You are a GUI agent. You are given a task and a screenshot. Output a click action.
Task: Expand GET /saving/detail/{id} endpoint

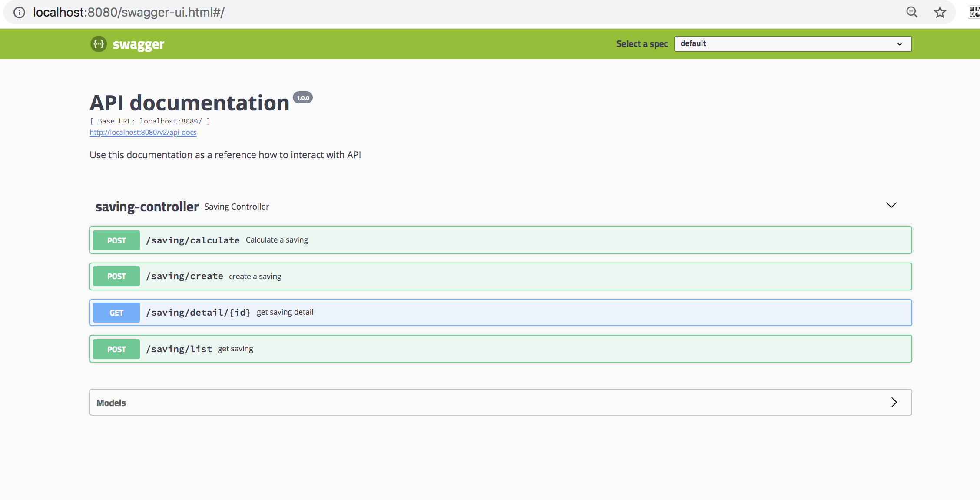(500, 313)
